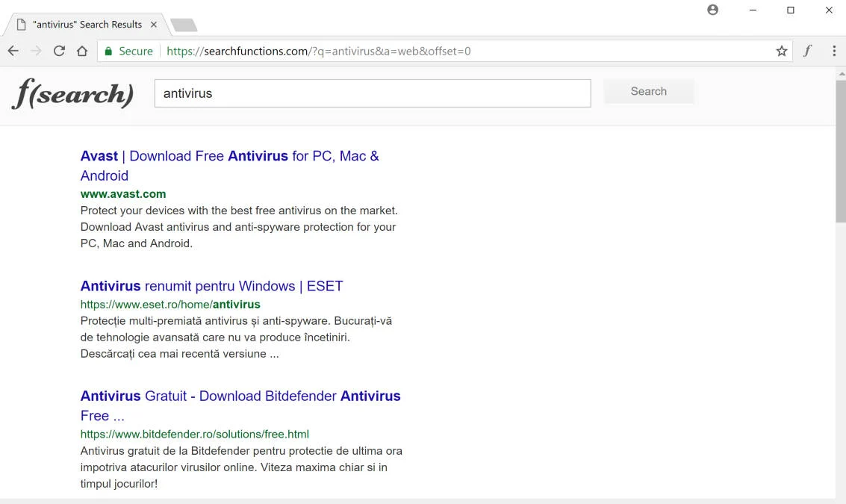The width and height of the screenshot is (846, 504).
Task: Go back using the browser back arrow
Action: (13, 51)
